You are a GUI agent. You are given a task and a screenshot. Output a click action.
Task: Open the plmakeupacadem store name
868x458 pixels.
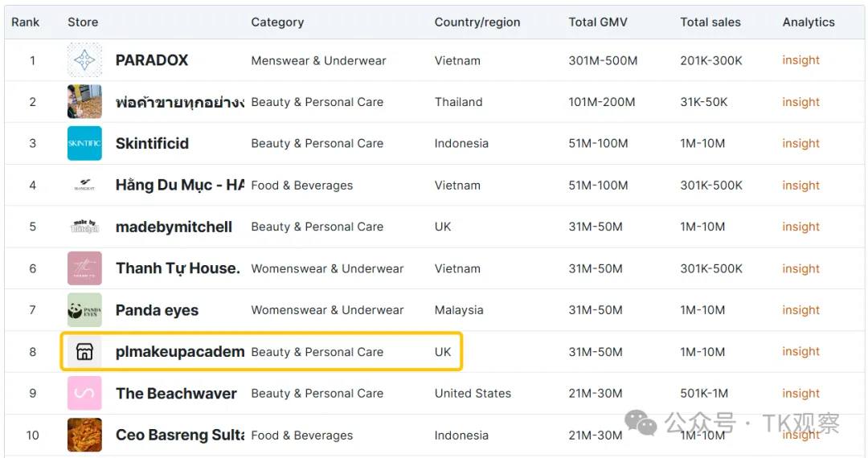click(x=180, y=352)
